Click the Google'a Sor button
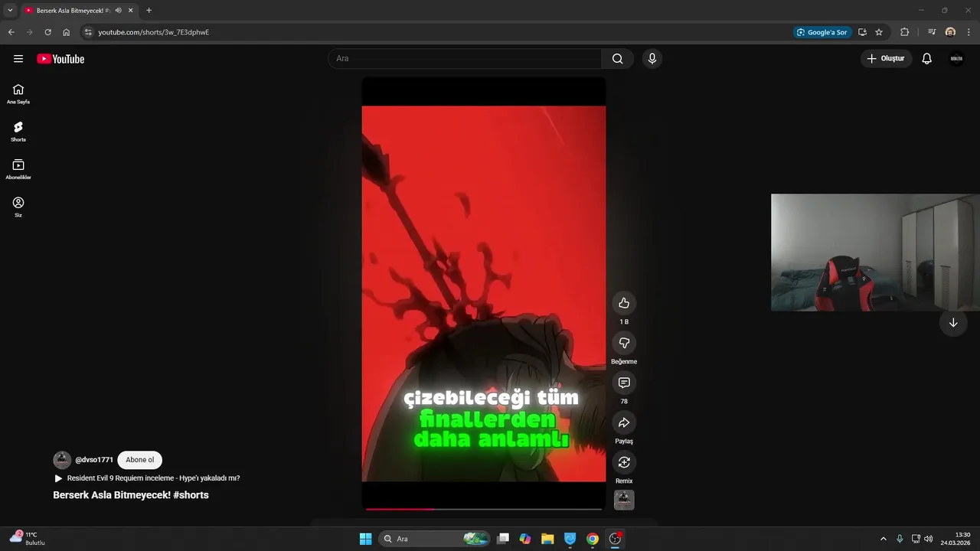Image resolution: width=980 pixels, height=551 pixels. tap(822, 32)
